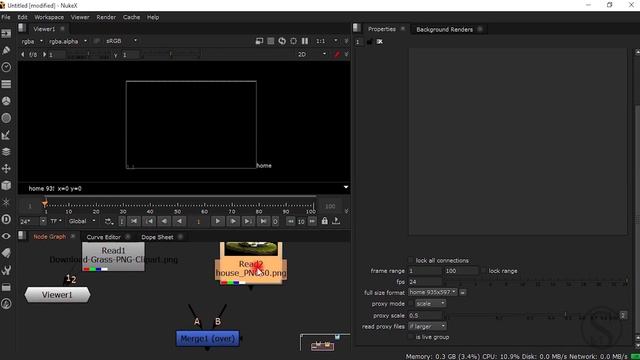640x360 pixels.
Task: Open the Draw nodes brush icon
Action: [x=6, y=50]
